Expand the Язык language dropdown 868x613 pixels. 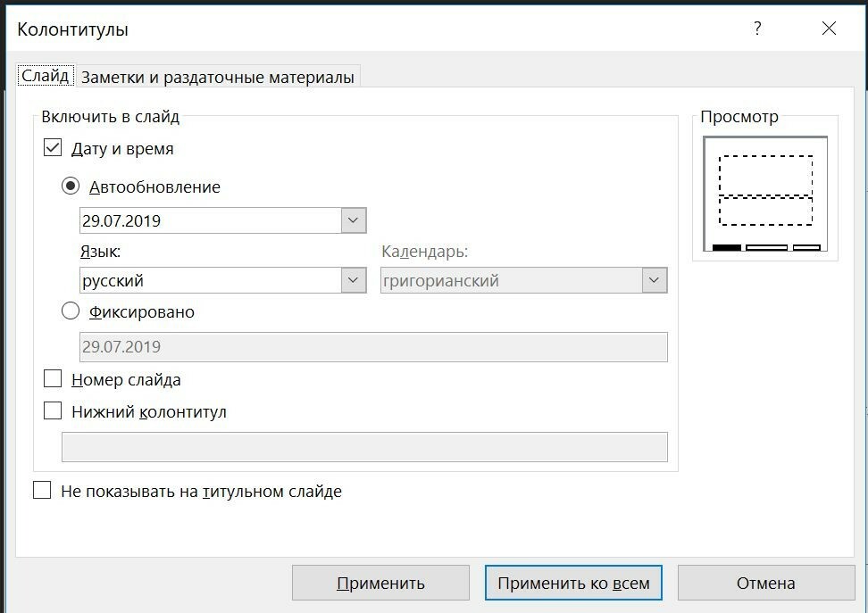pyautogui.click(x=353, y=280)
